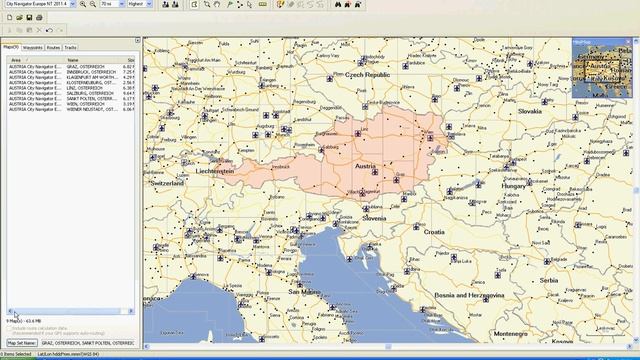Click the Cut icon
Image resolution: width=640 pixels, height=360 pixels.
coord(9,30)
